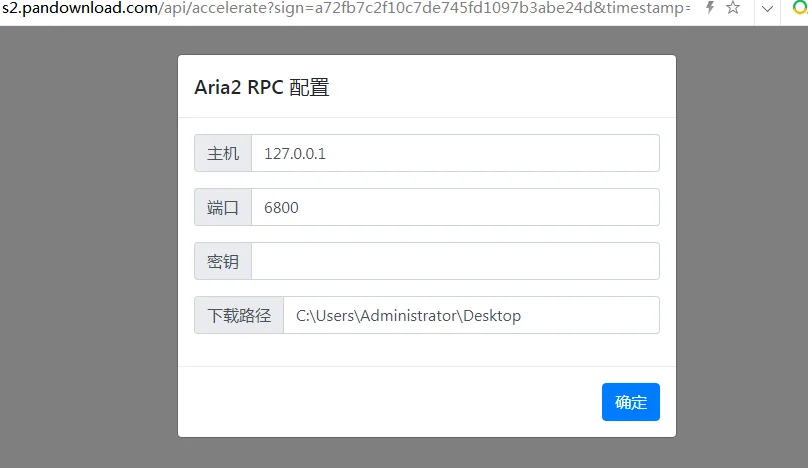The height and width of the screenshot is (468, 808).
Task: Click the s2.pandownload.com domain in URL bar
Action: (80, 8)
